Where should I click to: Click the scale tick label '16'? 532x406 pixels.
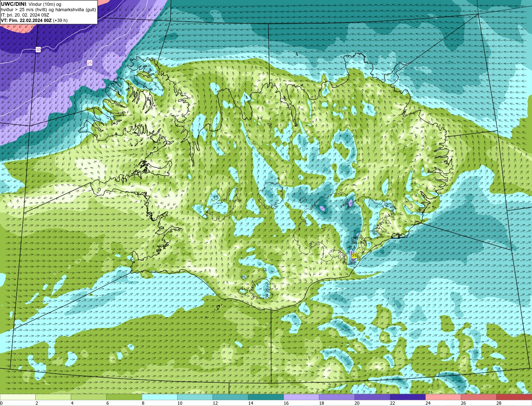click(x=286, y=403)
